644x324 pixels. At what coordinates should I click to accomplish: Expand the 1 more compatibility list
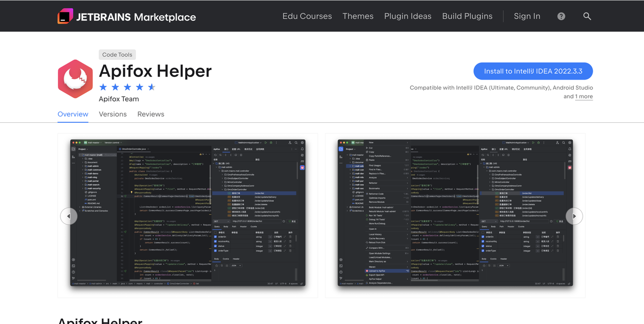tap(584, 96)
